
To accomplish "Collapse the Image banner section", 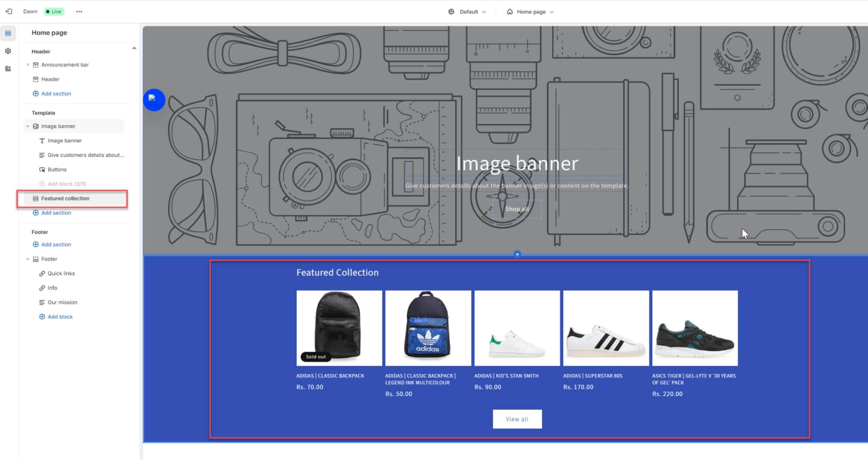I will [28, 126].
